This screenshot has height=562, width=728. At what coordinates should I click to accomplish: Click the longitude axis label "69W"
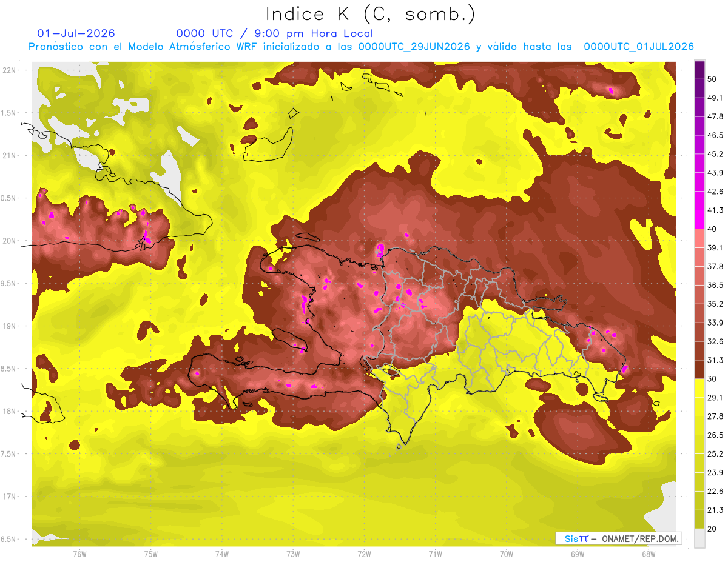click(x=577, y=554)
